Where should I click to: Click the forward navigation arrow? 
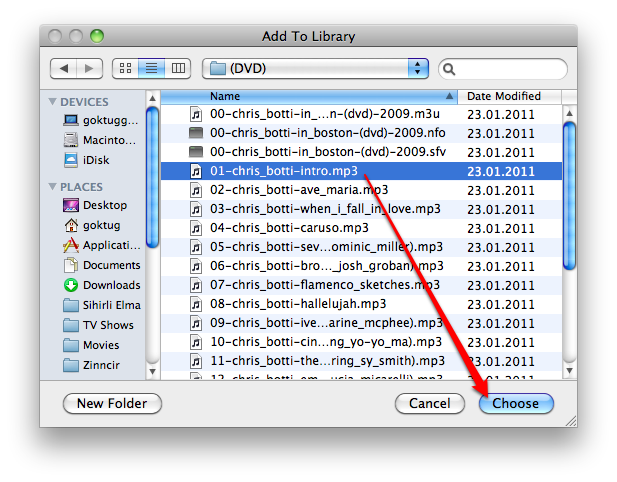(x=87, y=68)
